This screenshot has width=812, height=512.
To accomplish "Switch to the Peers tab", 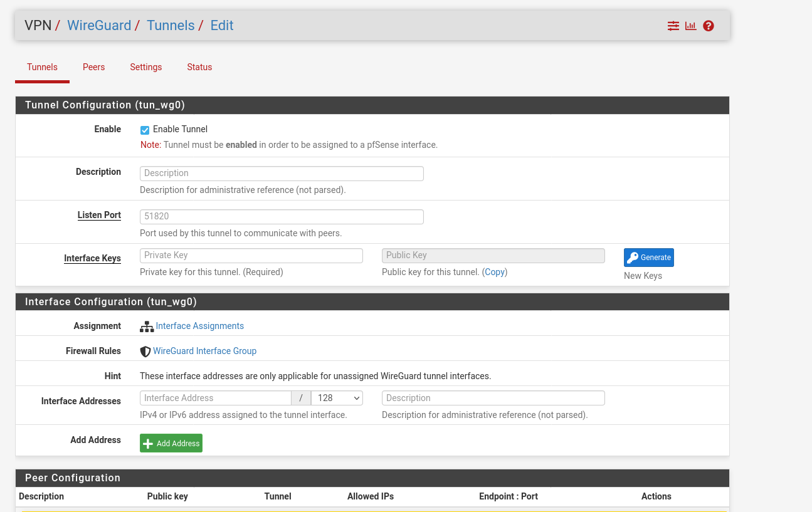I will pyautogui.click(x=94, y=67).
